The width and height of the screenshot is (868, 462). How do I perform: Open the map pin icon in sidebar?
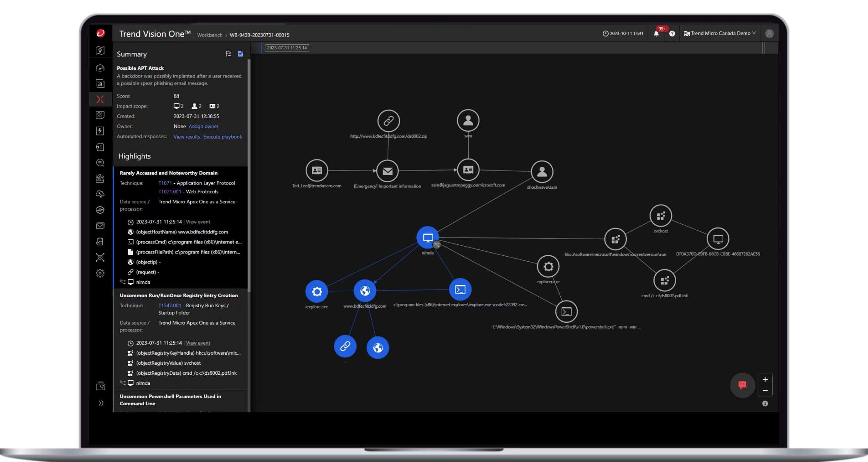(100, 51)
